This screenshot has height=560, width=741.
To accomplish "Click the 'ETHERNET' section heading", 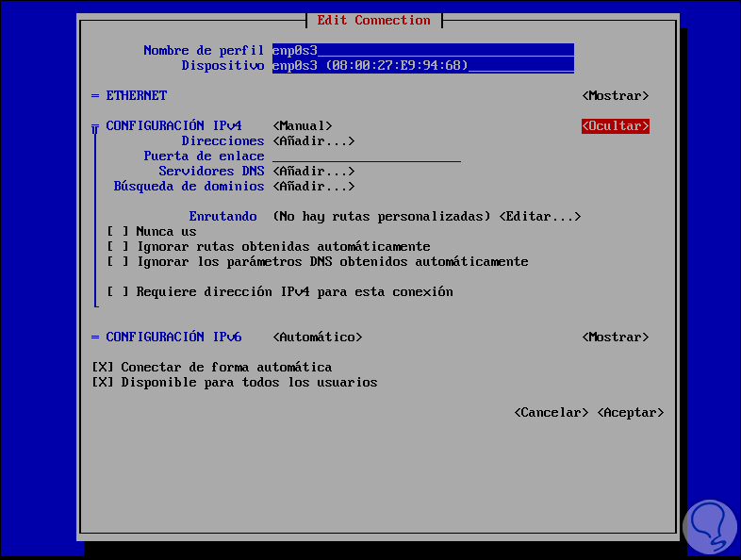I will pyautogui.click(x=137, y=95).
